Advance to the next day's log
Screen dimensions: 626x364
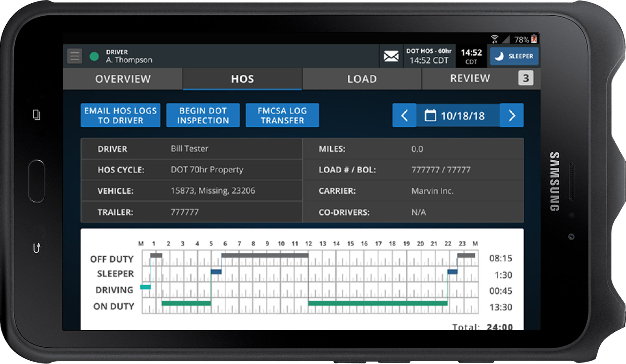click(x=512, y=115)
